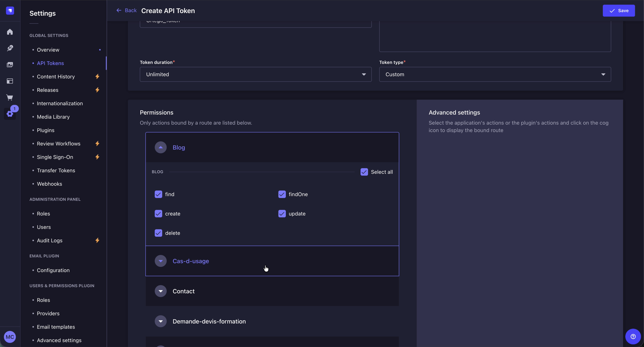644x347 pixels.
Task: Open Content-Type Builder layout icon
Action: point(10,81)
